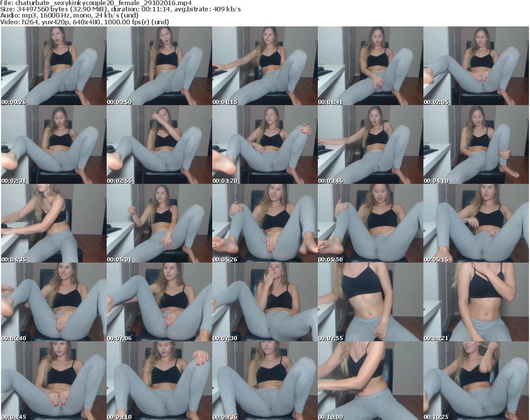Select the 'Audio: mp3, 16000 Hz' line
This screenshot has height=420, width=530.
click(x=69, y=16)
